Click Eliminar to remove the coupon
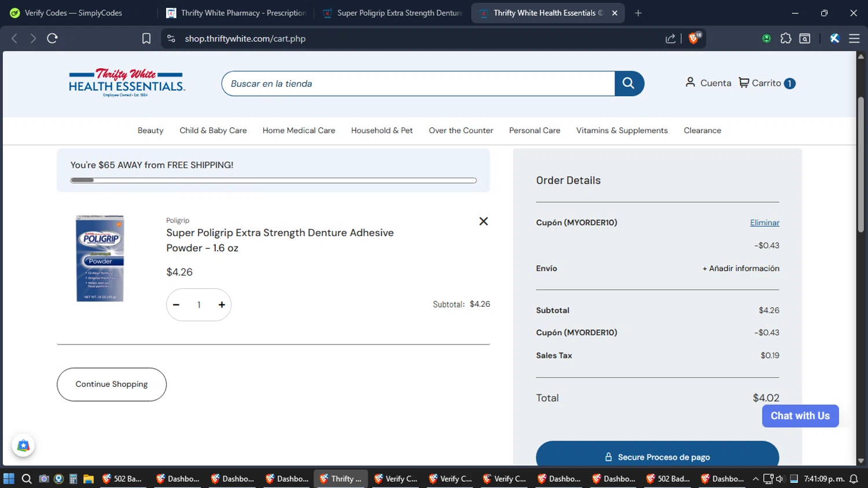Screen dimensions: 868x488 pyautogui.click(x=764, y=222)
